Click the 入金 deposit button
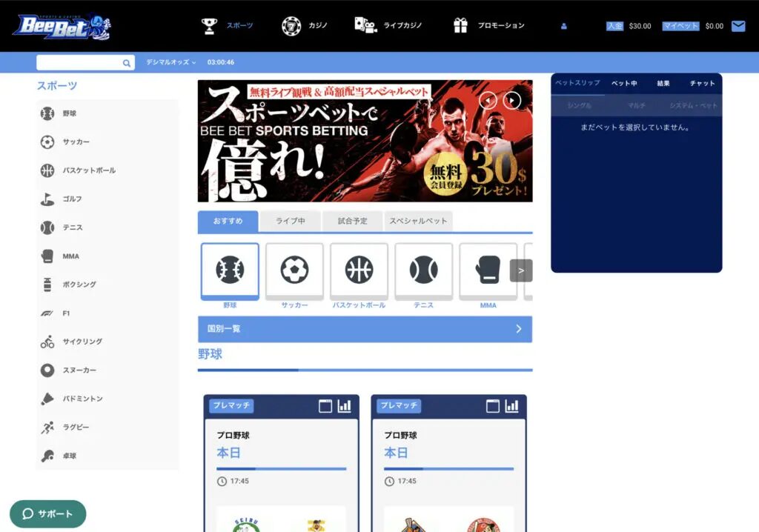Image resolution: width=759 pixels, height=532 pixels. point(614,26)
